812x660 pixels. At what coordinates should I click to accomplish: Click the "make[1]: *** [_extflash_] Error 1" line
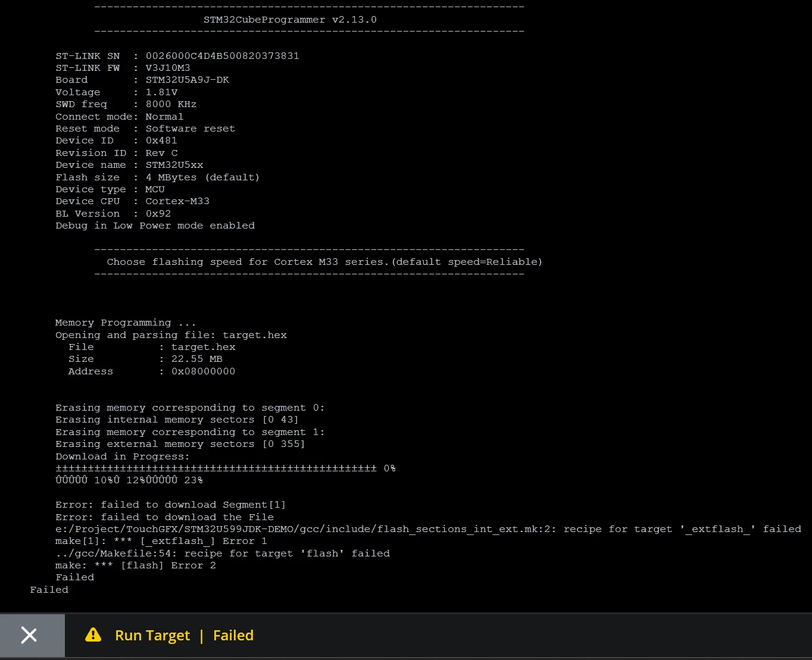click(161, 541)
